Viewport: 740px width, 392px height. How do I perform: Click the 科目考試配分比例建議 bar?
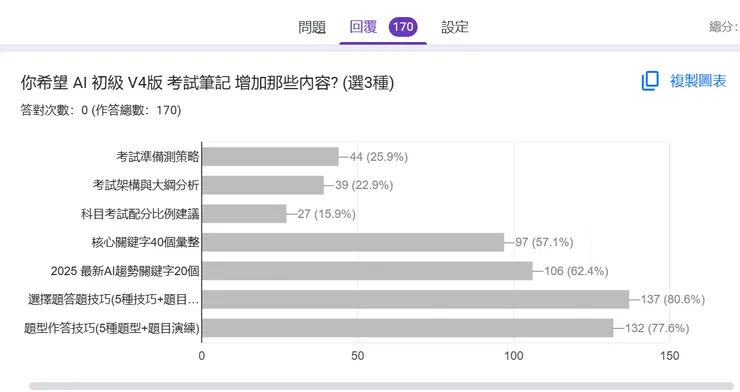[244, 214]
